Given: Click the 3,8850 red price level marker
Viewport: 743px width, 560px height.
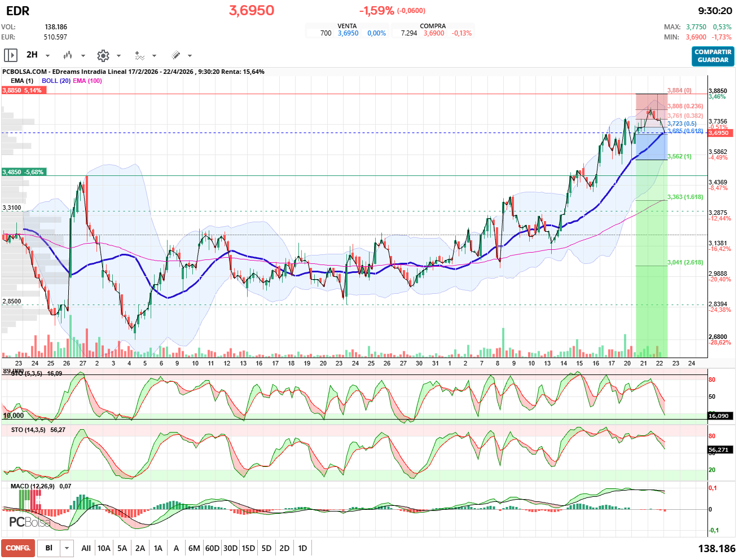Looking at the screenshot, I should click(22, 90).
